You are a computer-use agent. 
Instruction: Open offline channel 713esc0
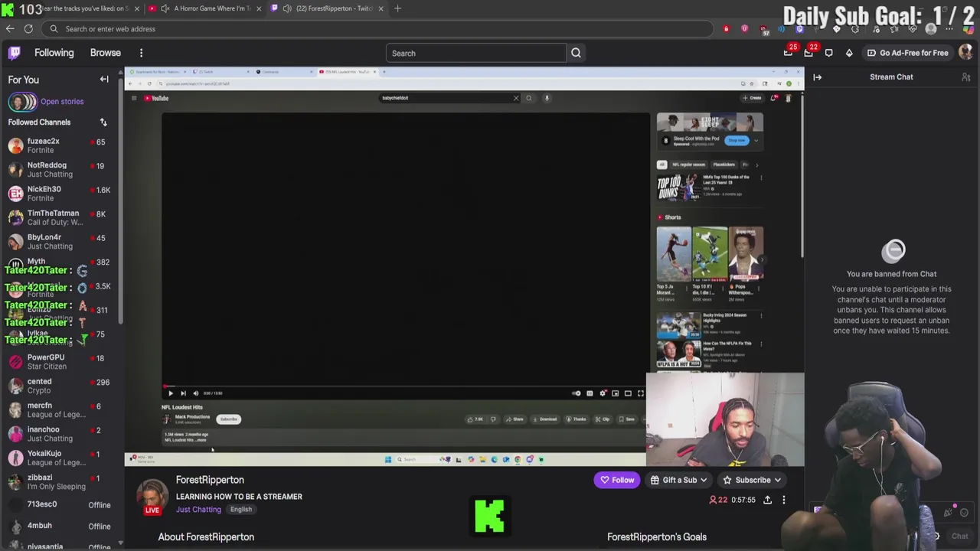61,505
